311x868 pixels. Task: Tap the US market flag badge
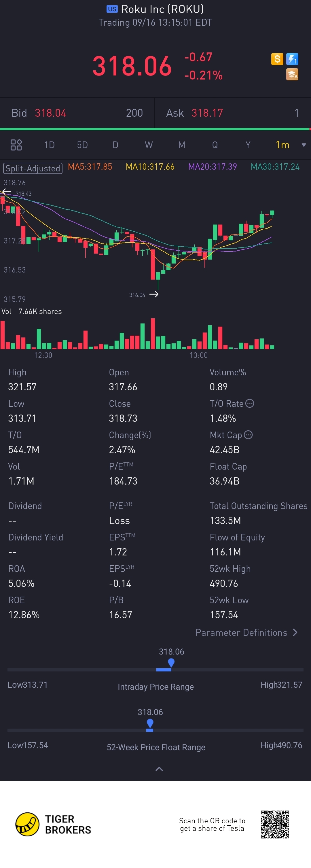click(x=112, y=9)
